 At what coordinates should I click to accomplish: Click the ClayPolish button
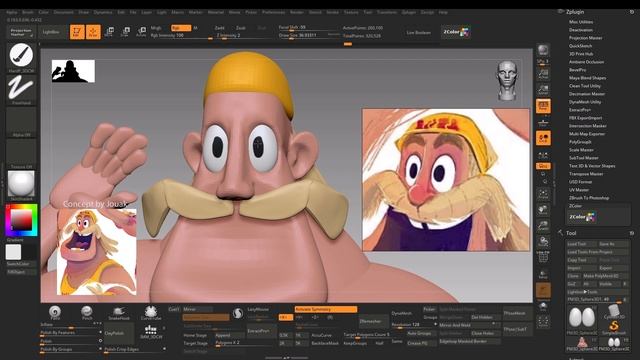pos(119,333)
